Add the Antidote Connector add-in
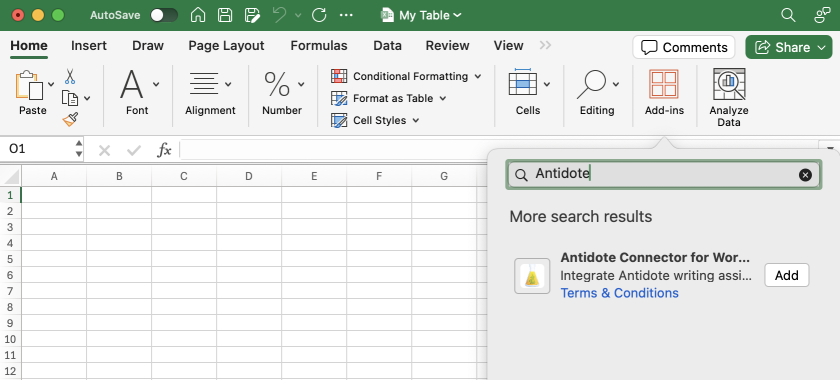The width and height of the screenshot is (840, 380). tap(786, 275)
